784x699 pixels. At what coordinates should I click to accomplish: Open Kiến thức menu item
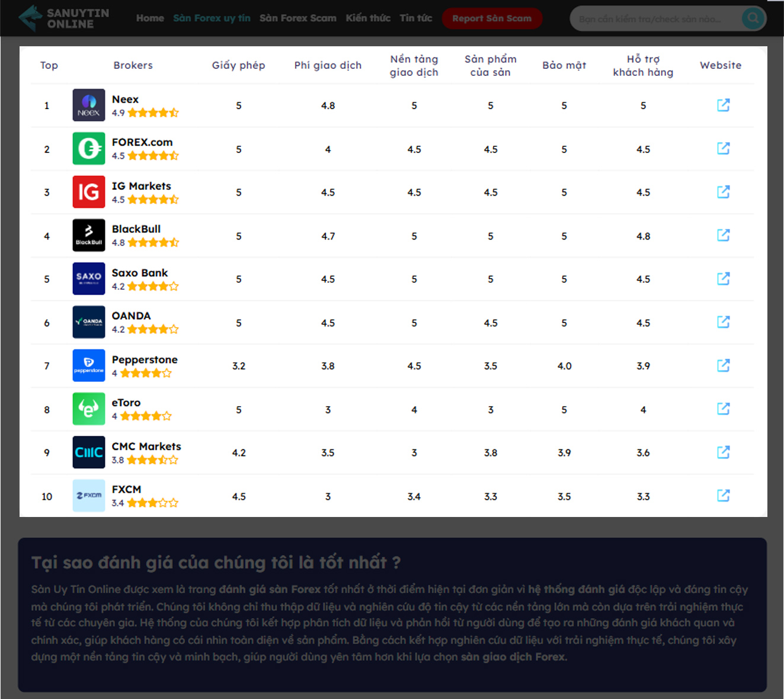(368, 18)
